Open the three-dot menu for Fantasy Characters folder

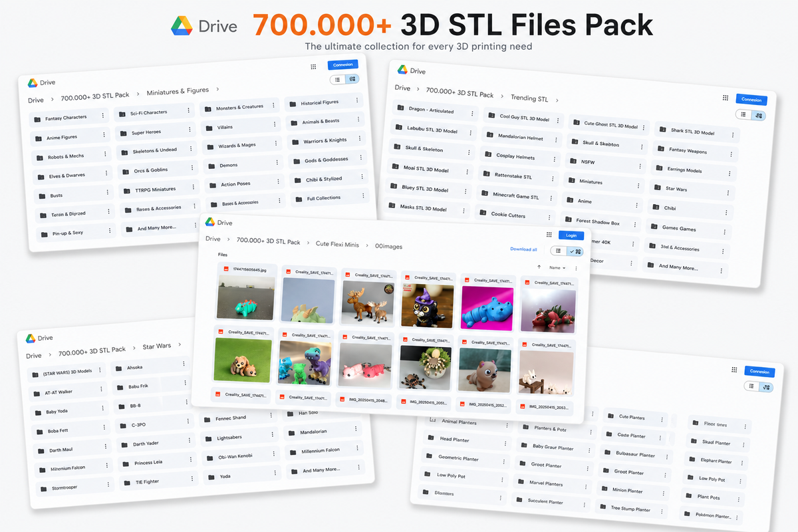(x=102, y=116)
